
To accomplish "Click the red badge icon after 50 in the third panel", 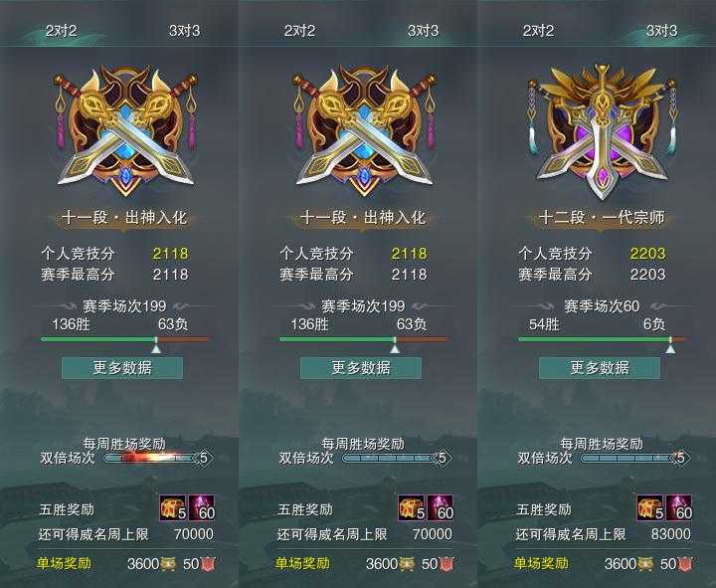I will coord(684,564).
